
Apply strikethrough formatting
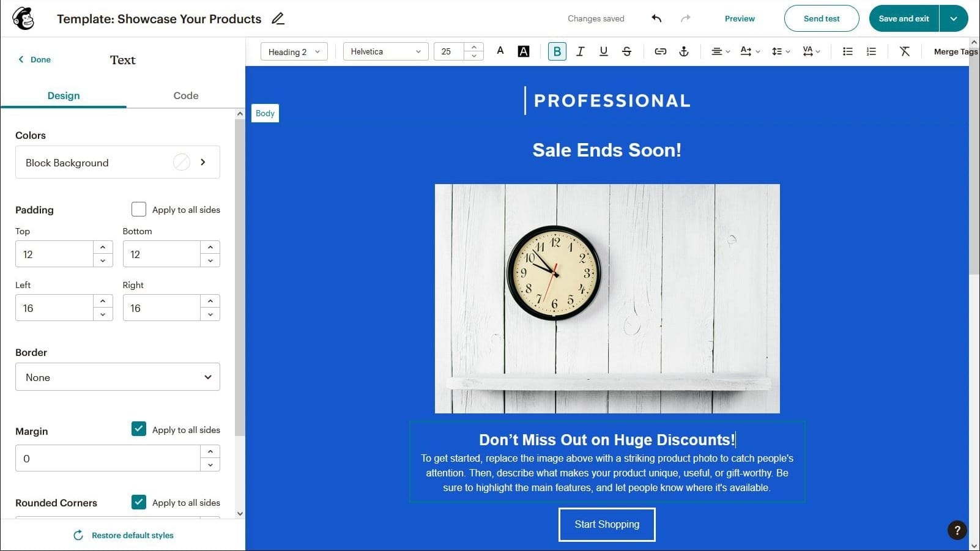tap(626, 51)
